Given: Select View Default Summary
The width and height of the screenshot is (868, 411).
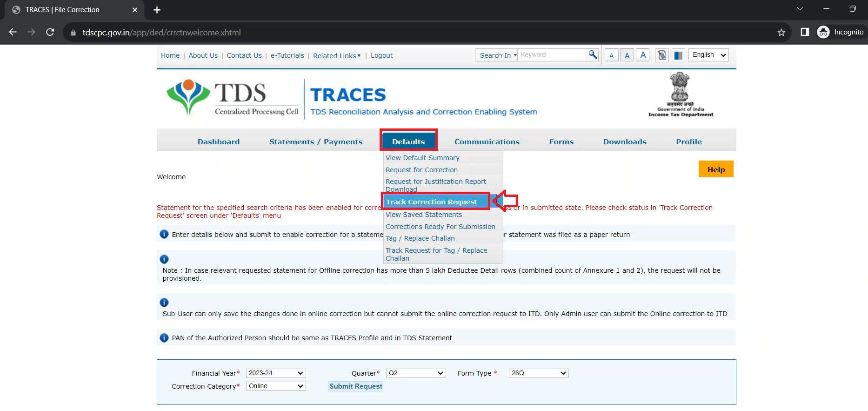Looking at the screenshot, I should click(x=422, y=158).
